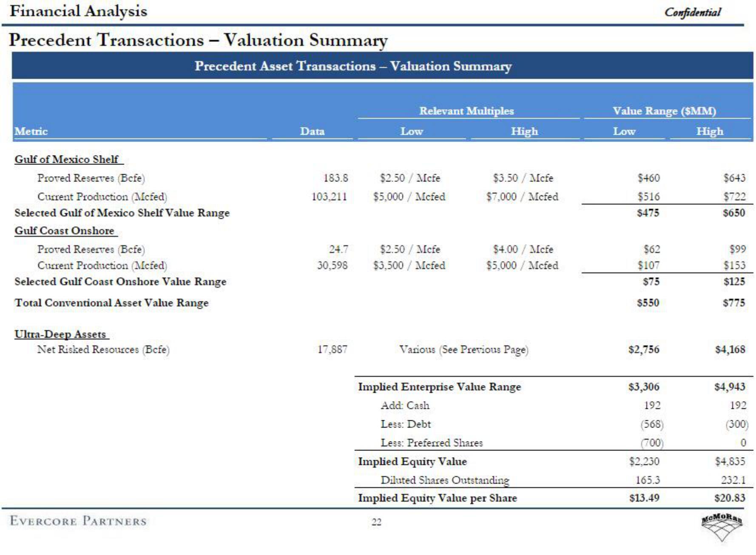The height and width of the screenshot is (555, 756).
Task: Click the 'Relevant Multiples' header
Action: point(466,111)
